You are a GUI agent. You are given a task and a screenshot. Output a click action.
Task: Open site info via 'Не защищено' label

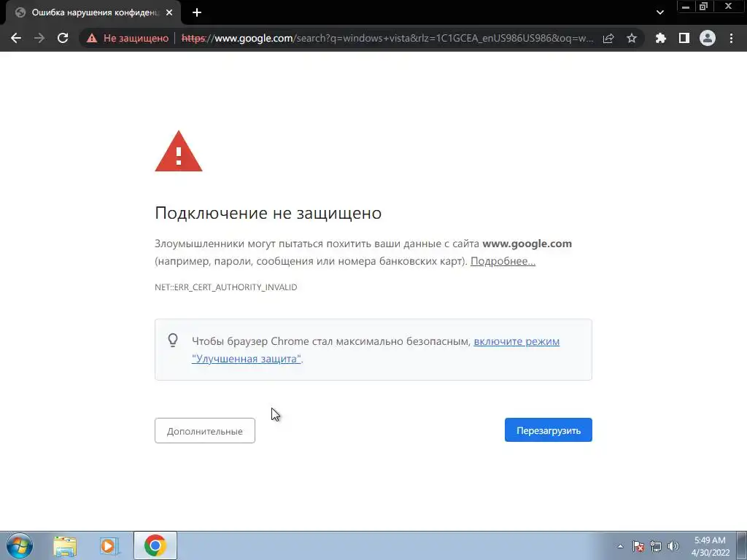136,38
